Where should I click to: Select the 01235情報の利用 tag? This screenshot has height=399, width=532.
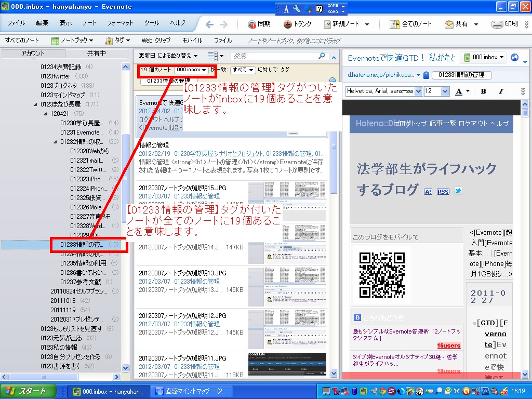click(x=83, y=263)
